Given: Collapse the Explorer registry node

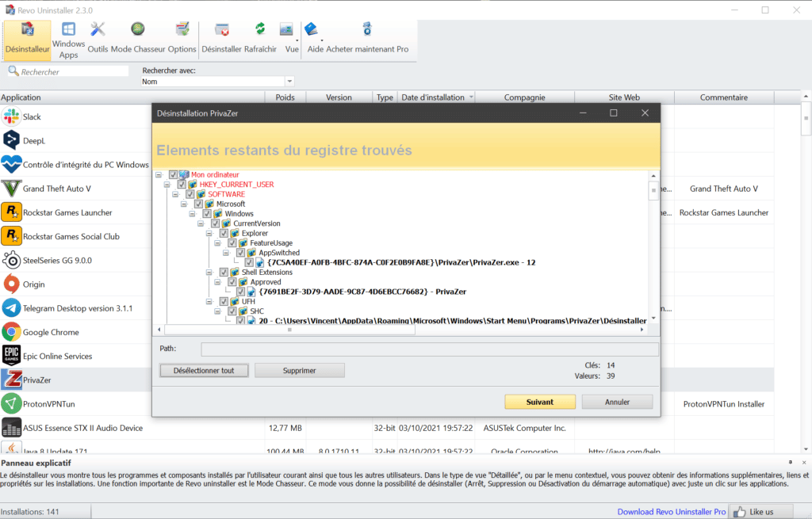Looking at the screenshot, I should point(209,233).
